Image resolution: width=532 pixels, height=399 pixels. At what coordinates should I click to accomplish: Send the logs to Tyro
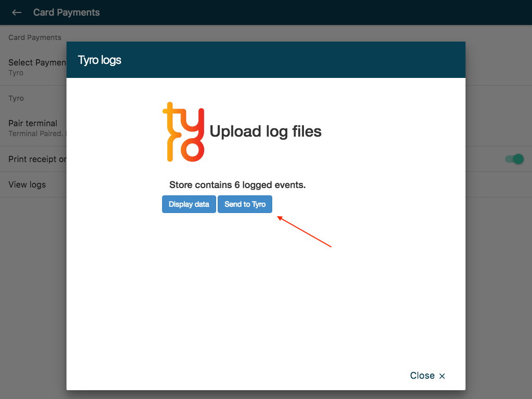(x=245, y=204)
